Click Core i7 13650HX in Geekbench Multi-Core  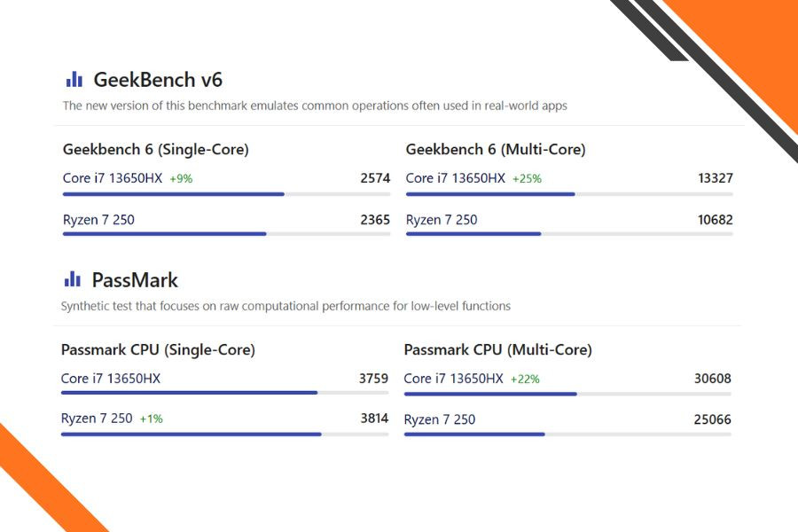(x=456, y=178)
